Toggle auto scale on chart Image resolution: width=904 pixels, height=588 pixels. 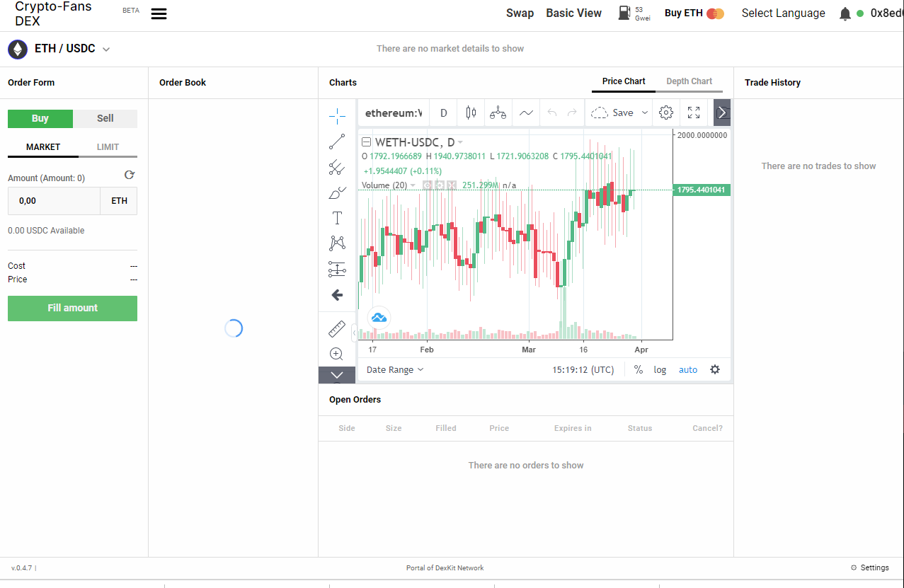[x=688, y=370]
